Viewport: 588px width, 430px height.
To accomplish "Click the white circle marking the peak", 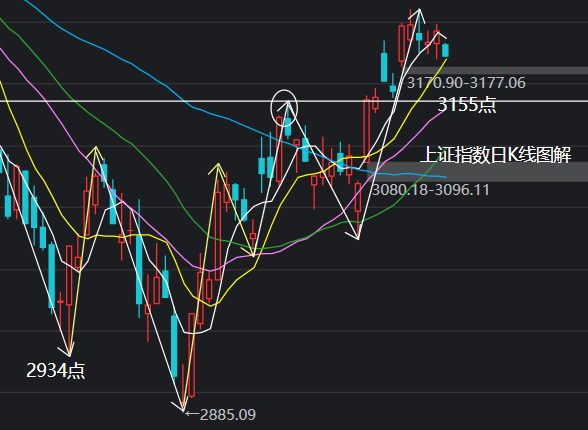I will (284, 108).
